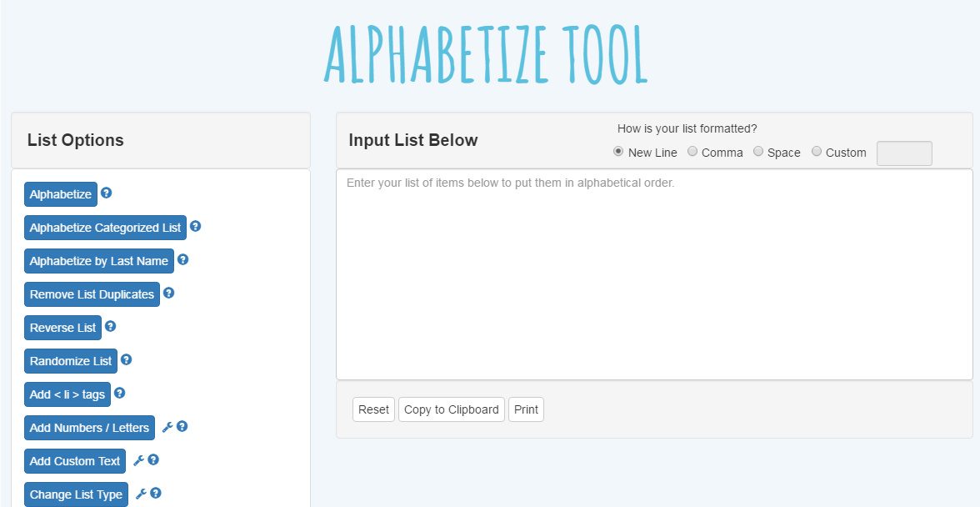Image resolution: width=980 pixels, height=507 pixels.
Task: Click help icon beside Remove List Duplicates
Action: click(x=168, y=293)
